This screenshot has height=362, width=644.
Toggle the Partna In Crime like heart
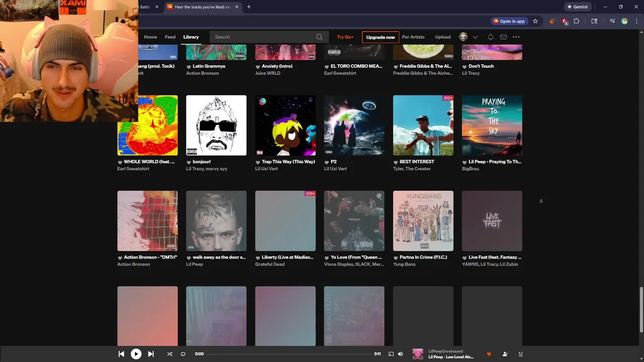[x=395, y=258]
